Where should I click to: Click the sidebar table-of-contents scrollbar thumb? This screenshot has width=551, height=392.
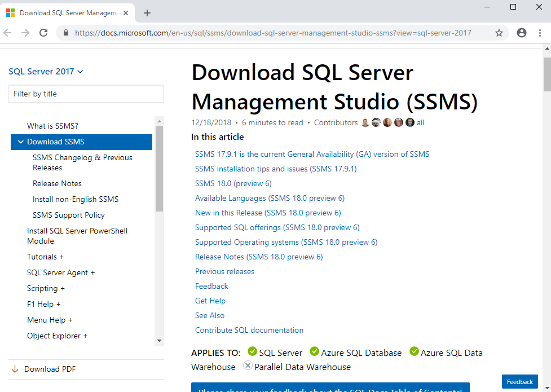tap(159, 169)
